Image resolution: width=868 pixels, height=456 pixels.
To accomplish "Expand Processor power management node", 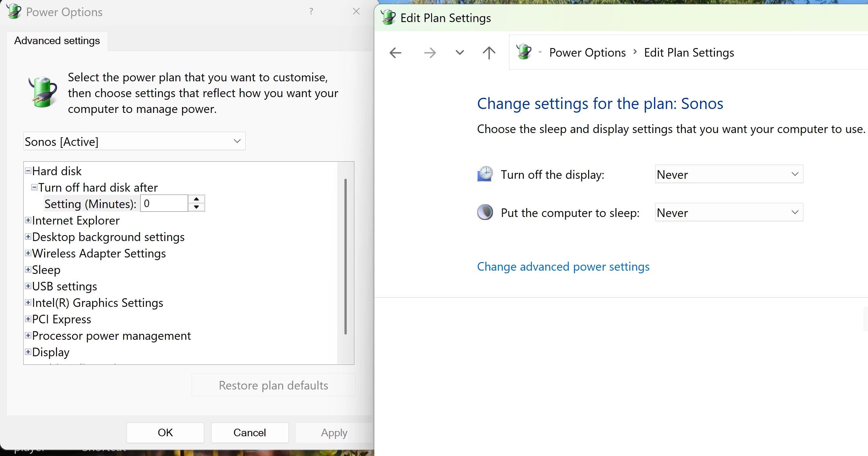I will point(28,335).
